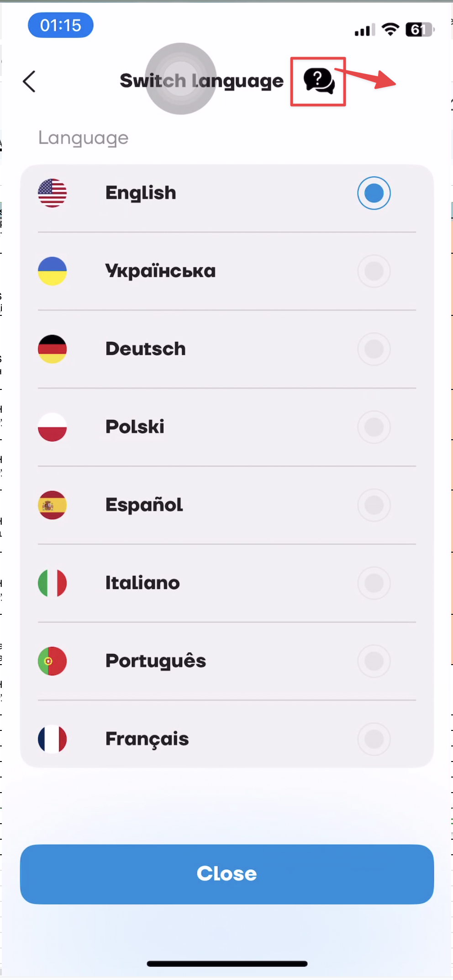Tap the Spanish flag icon
Viewport: 453px width, 980px height.
coord(52,505)
